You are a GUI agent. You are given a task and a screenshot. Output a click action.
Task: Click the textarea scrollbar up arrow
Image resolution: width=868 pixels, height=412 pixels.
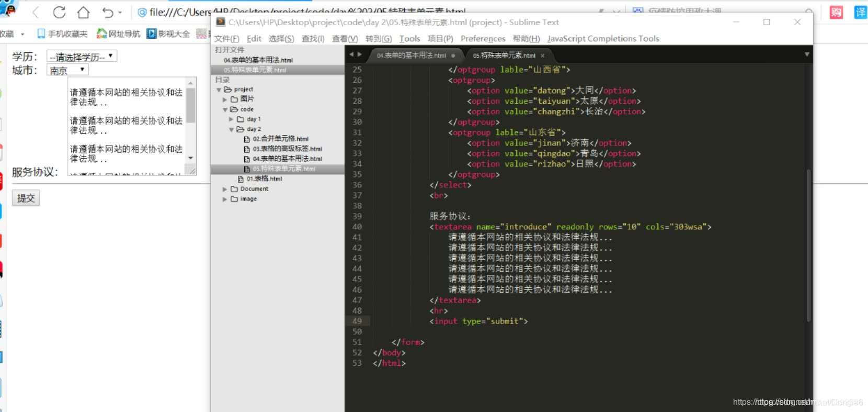191,83
